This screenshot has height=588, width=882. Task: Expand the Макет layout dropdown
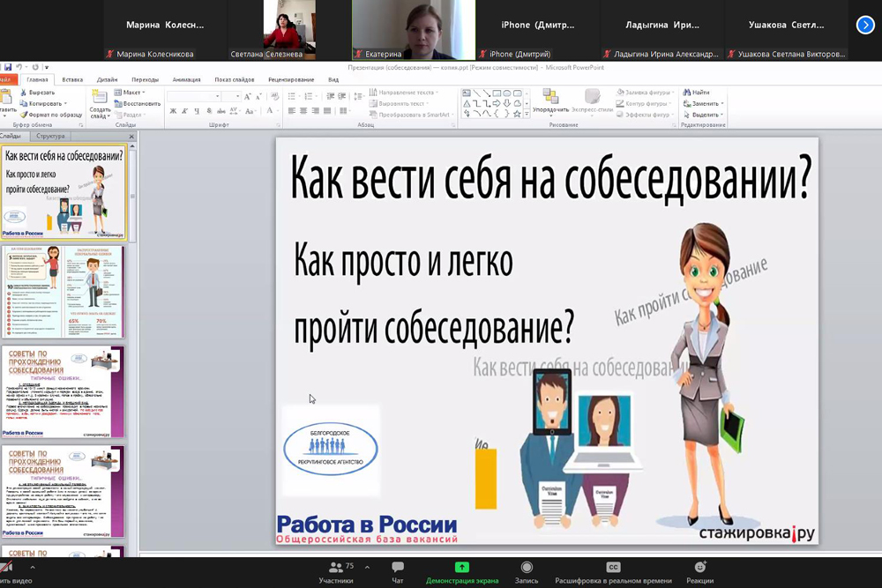pos(131,92)
